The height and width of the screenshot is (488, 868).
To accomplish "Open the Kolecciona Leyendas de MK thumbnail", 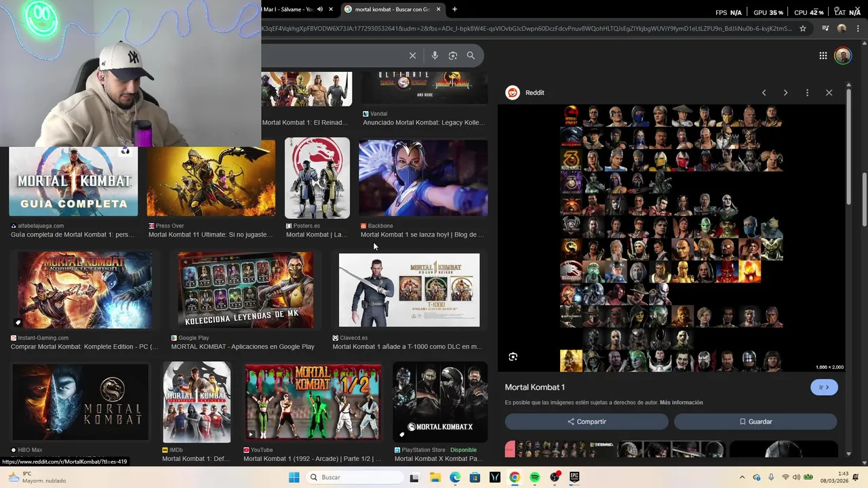I will coord(245,290).
